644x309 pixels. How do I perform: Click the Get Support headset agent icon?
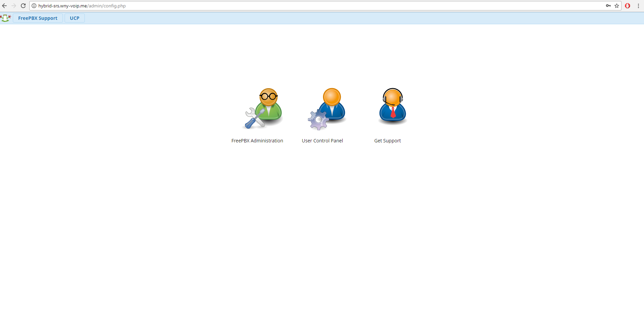pos(393,106)
